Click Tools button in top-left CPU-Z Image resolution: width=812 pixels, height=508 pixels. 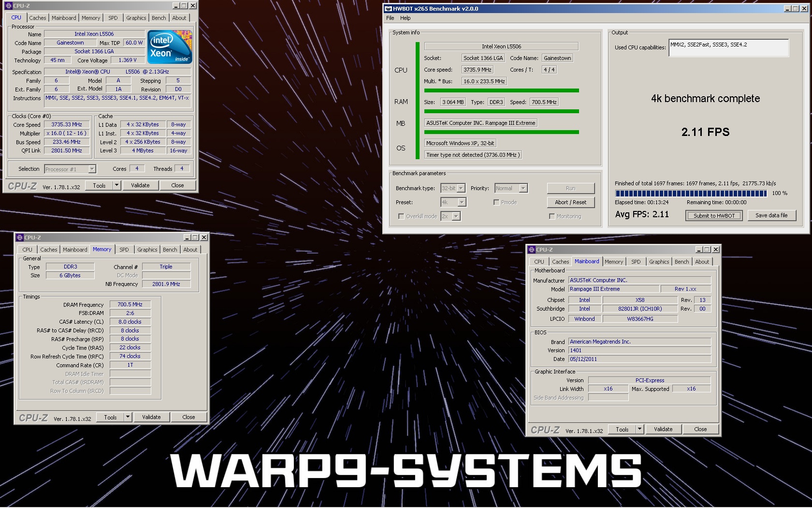coord(99,185)
